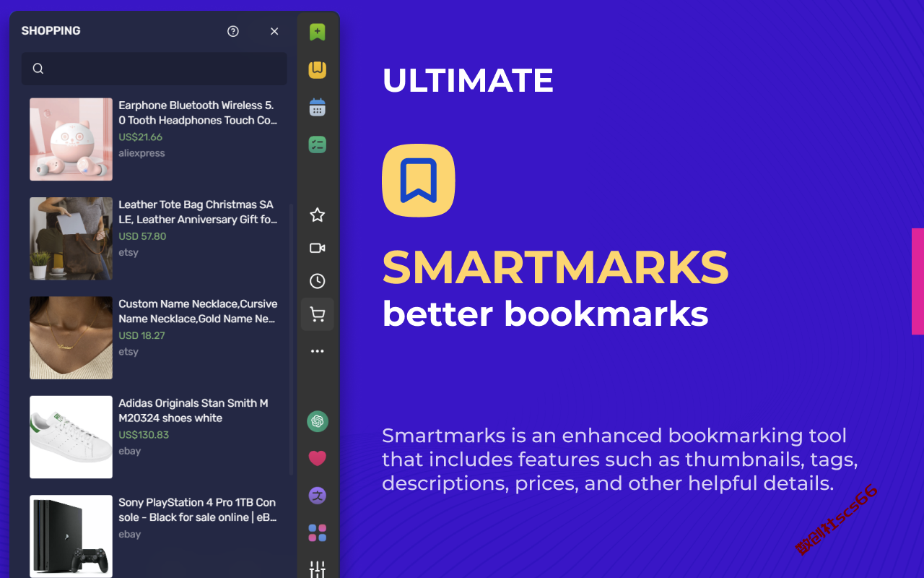Open the calendar icon in sidebar

(318, 108)
